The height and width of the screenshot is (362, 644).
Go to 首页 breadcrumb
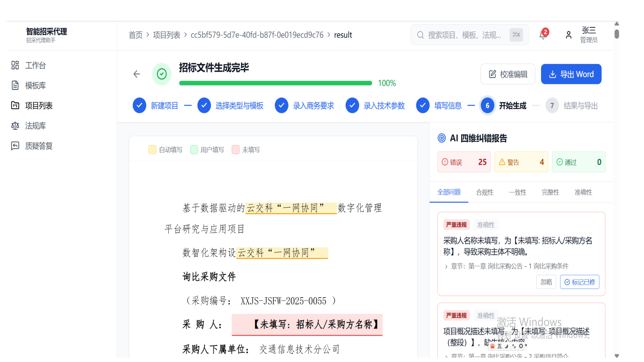136,35
